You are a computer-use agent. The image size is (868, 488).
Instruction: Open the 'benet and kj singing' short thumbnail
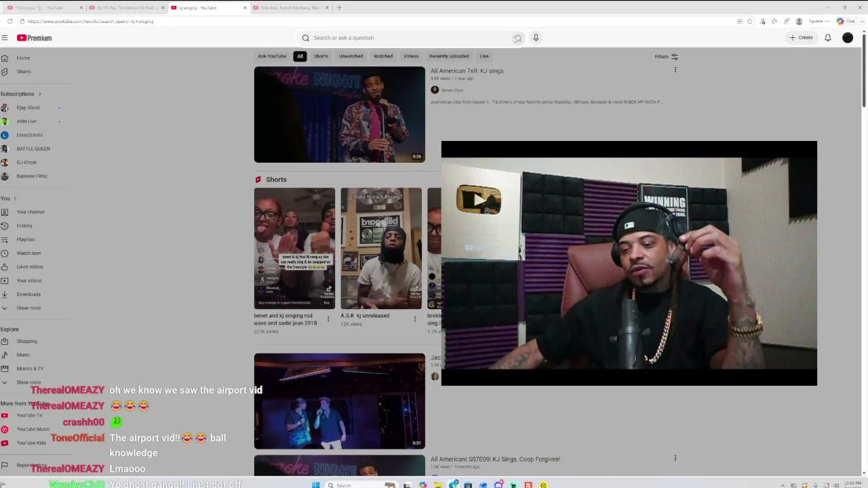point(294,248)
